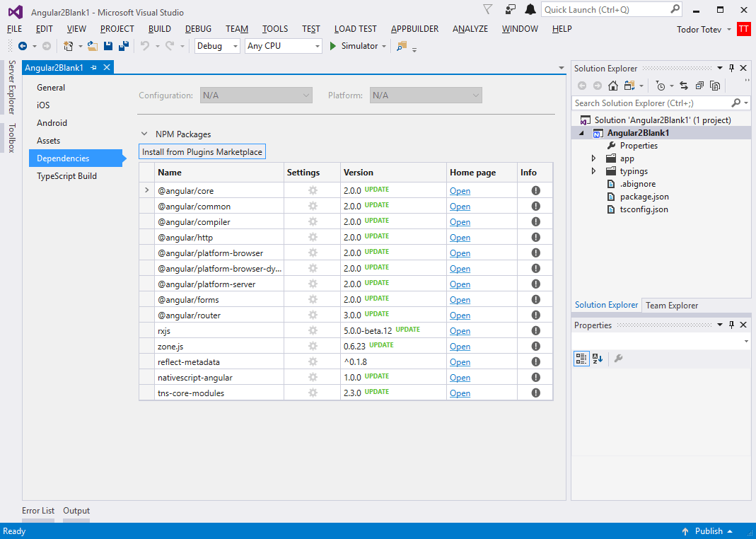Expand the app folder in Solution Explorer

pos(593,158)
